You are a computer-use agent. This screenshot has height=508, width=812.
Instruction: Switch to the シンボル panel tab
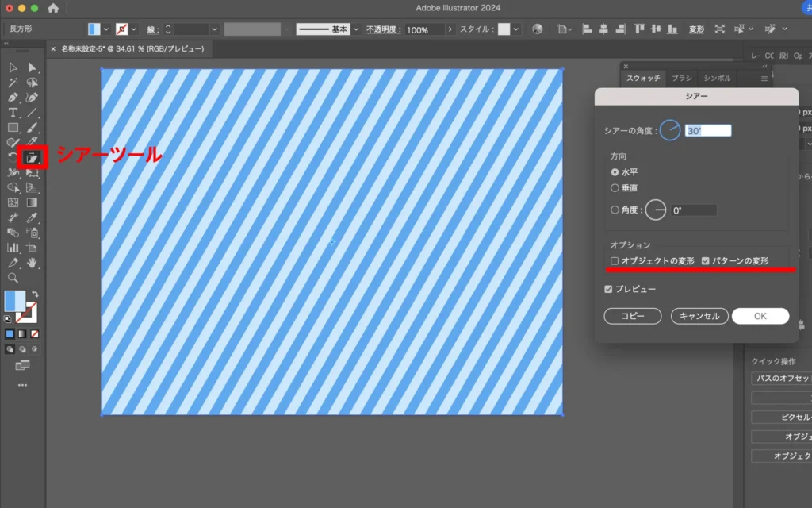click(x=717, y=79)
